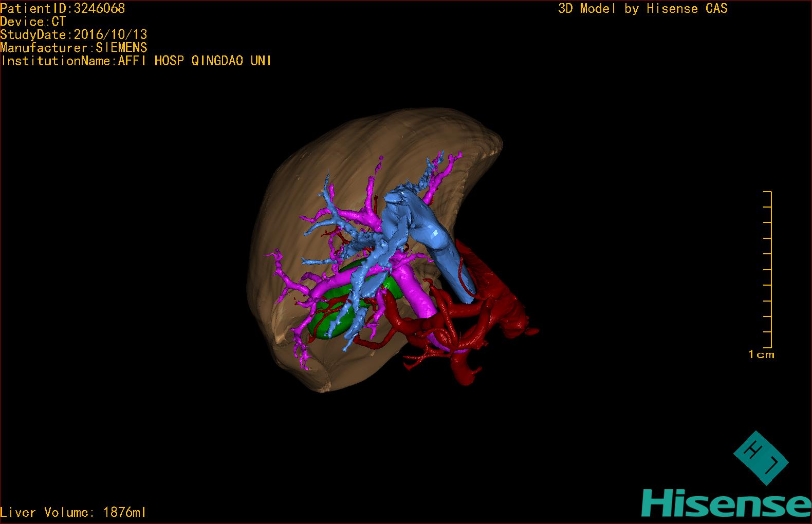
Task: Click the 3D Model by Hisense CAS title
Action: tap(642, 8)
